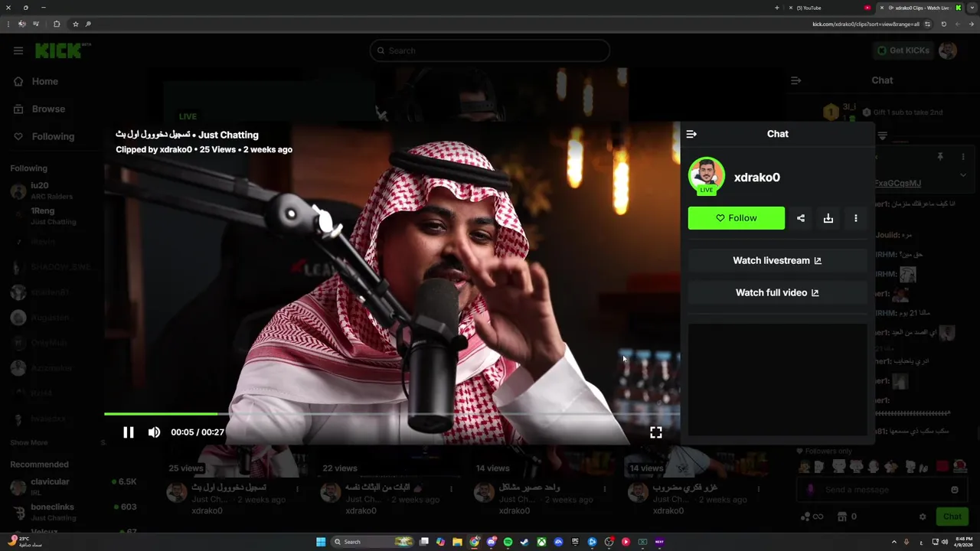Open chat settings gear icon

point(923,517)
